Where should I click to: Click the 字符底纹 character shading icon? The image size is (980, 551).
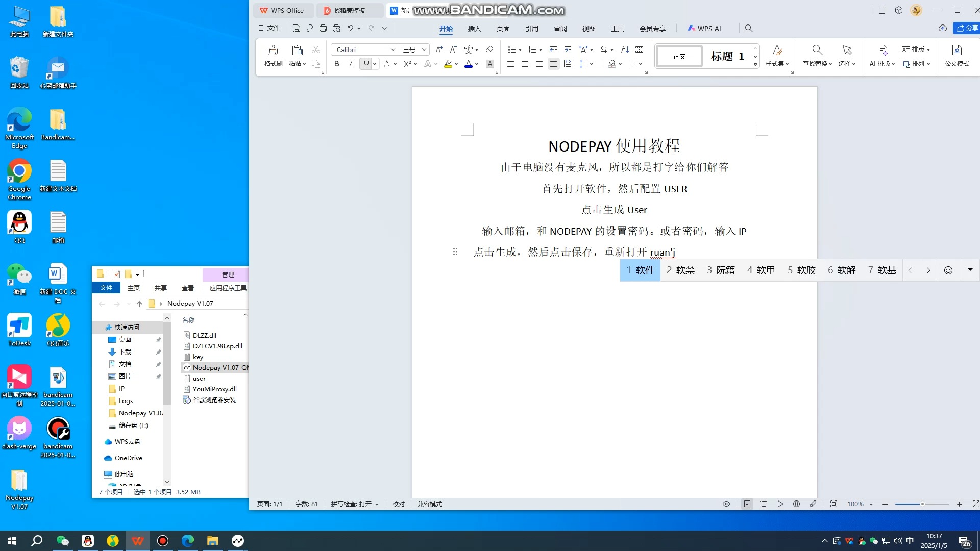click(x=490, y=63)
